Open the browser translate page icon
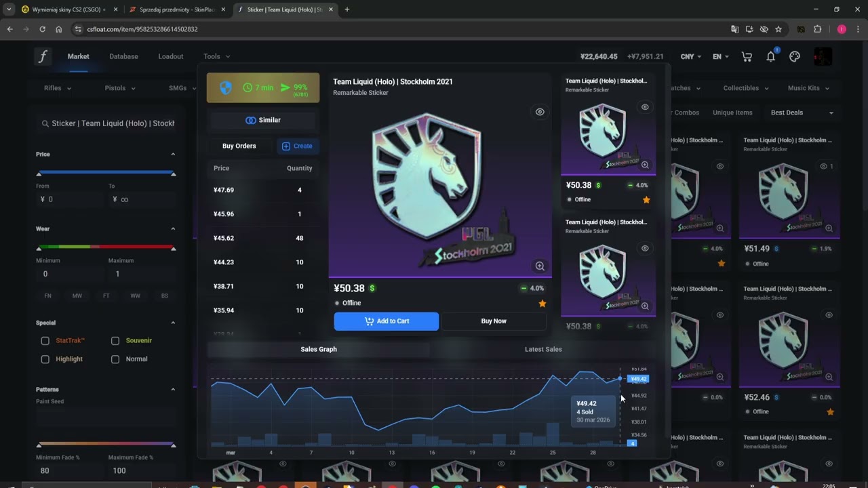868x488 pixels. coord(735,29)
